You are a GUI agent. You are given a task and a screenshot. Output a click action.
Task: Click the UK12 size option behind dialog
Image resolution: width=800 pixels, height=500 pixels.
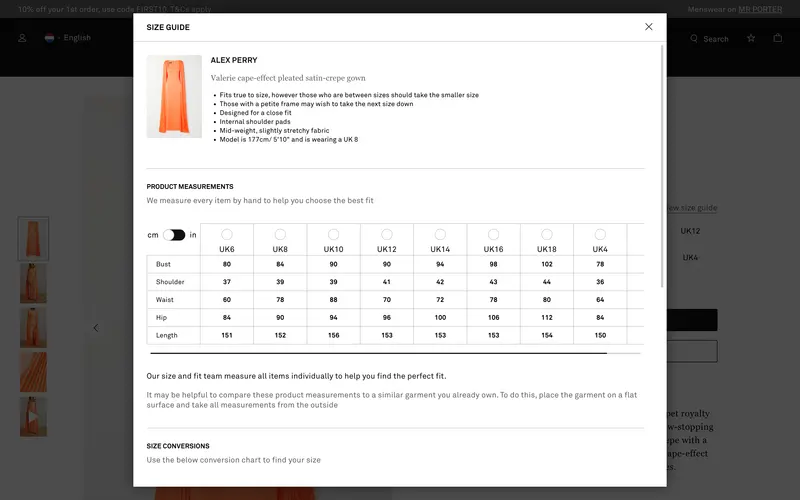tap(690, 231)
